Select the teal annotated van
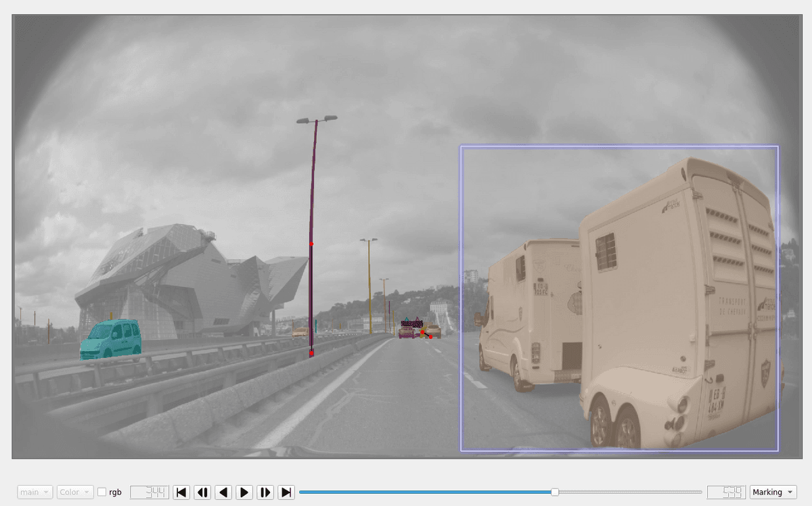 (x=111, y=339)
